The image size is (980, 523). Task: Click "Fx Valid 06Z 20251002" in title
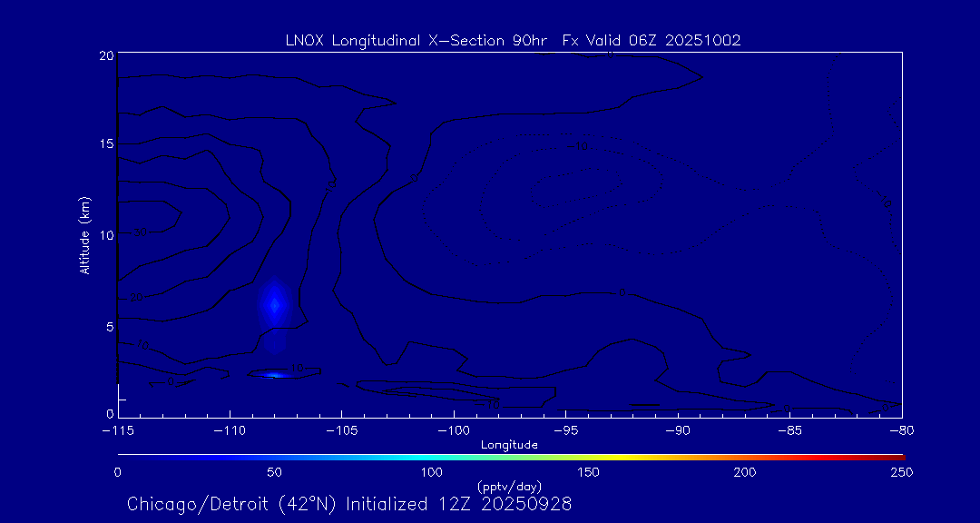pos(652,41)
